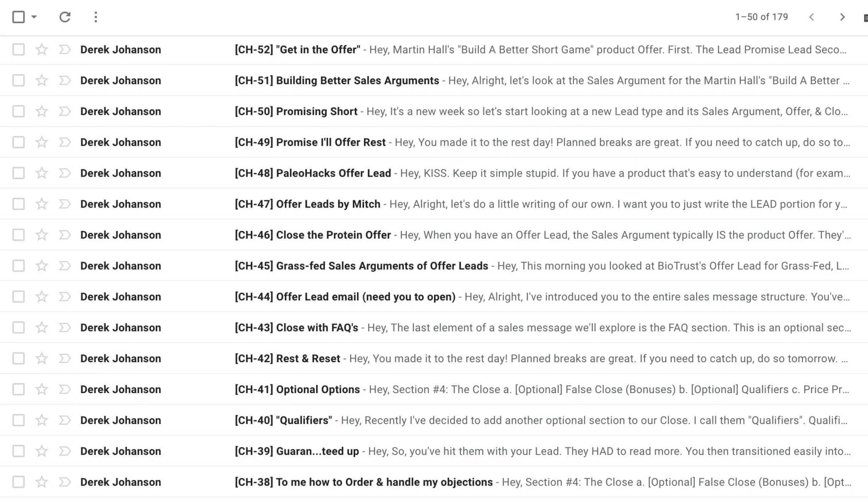This screenshot has width=868, height=502.
Task: Star the CH-43 Close with FAQ's email
Action: point(42,328)
